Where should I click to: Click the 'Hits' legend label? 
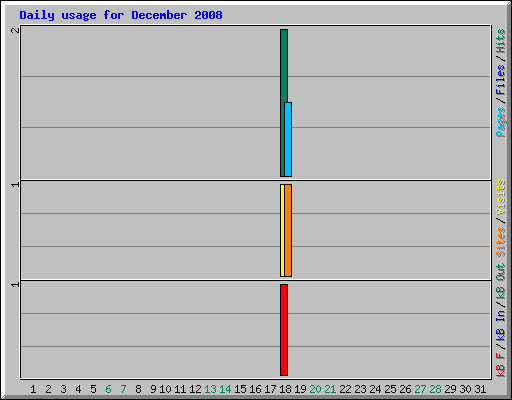click(x=500, y=41)
